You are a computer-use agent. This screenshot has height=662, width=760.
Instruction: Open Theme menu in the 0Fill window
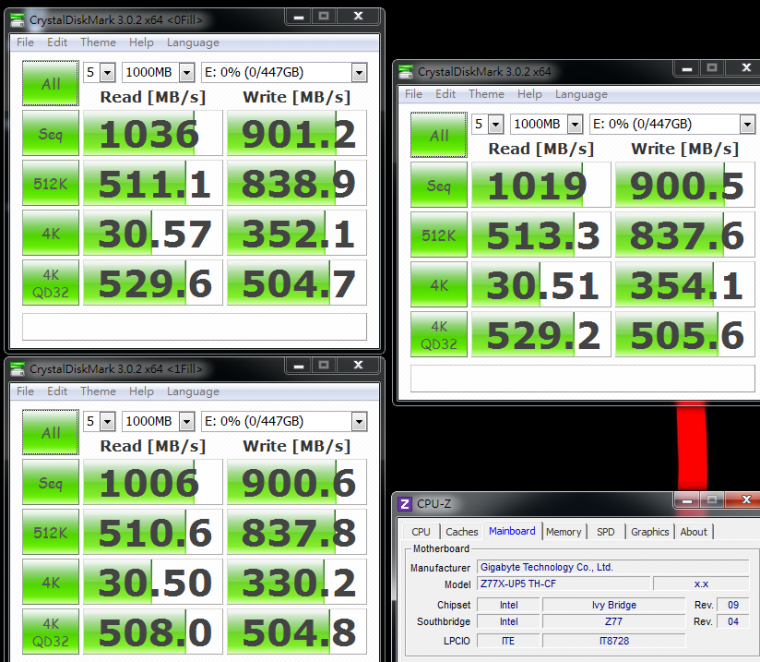98,42
